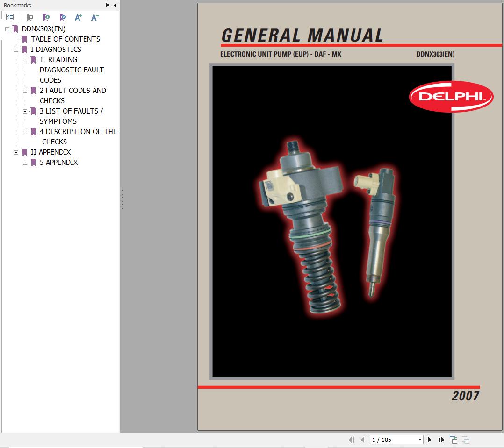The width and height of the screenshot is (504, 448).
Task: Expand the '1 READING DIAGNOSTIC FAULT CODES' bookmark
Action: click(26, 59)
